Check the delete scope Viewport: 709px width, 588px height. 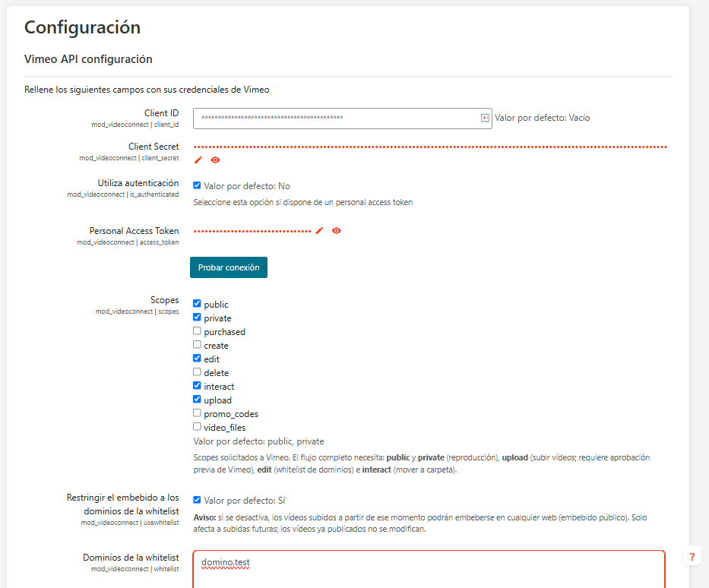coord(197,371)
